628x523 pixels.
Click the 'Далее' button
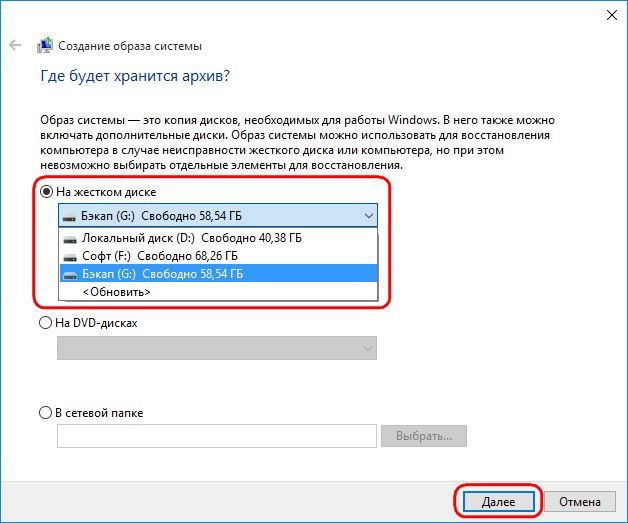[499, 501]
